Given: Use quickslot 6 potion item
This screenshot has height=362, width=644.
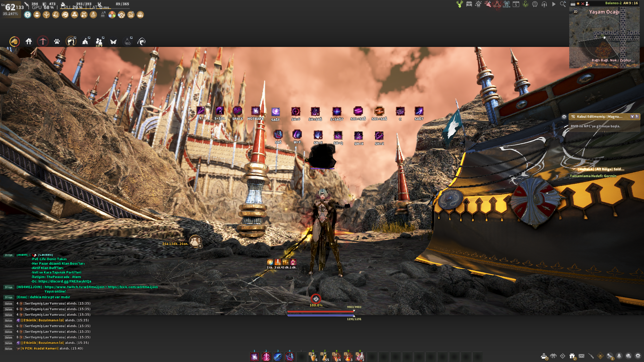Looking at the screenshot, I should click(x=313, y=357).
